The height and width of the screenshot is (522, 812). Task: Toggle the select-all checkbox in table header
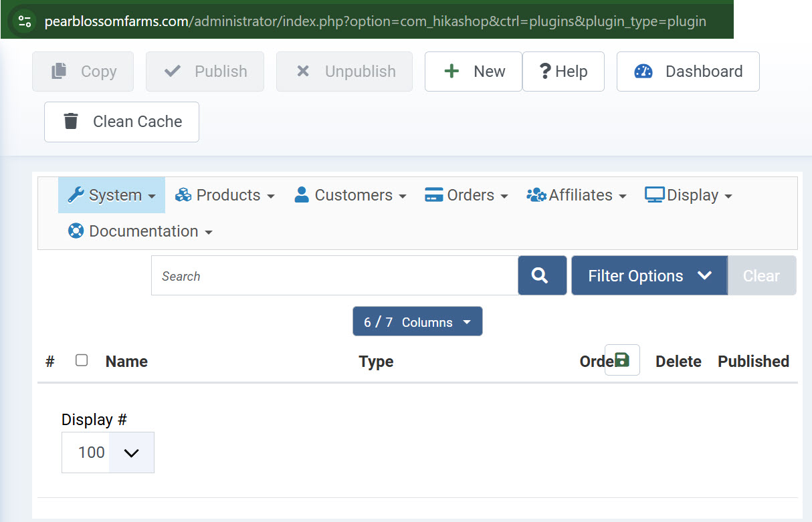coord(82,361)
